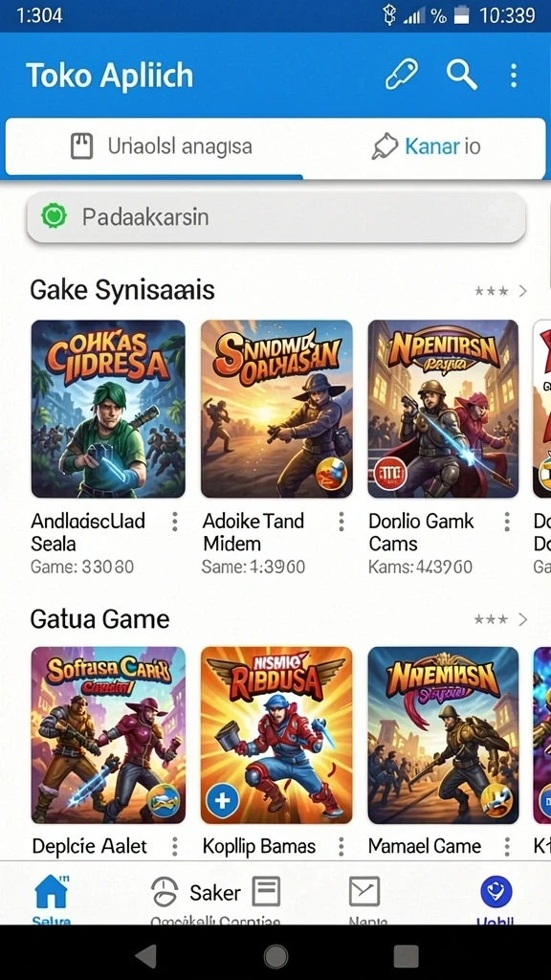The width and height of the screenshot is (551, 980).
Task: Open options menu for Adoike Tand Midem
Action: click(342, 522)
